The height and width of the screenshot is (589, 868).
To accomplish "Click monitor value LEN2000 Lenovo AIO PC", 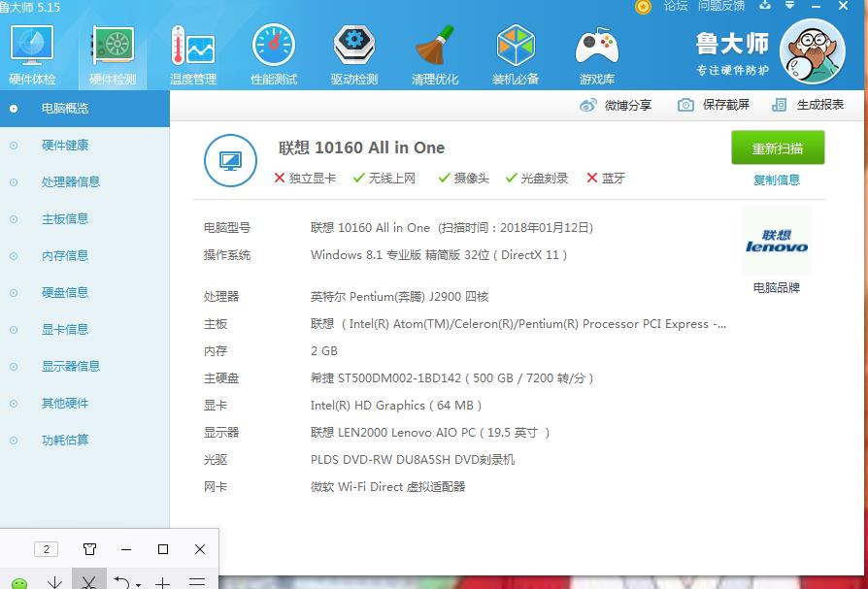I will (x=429, y=433).
